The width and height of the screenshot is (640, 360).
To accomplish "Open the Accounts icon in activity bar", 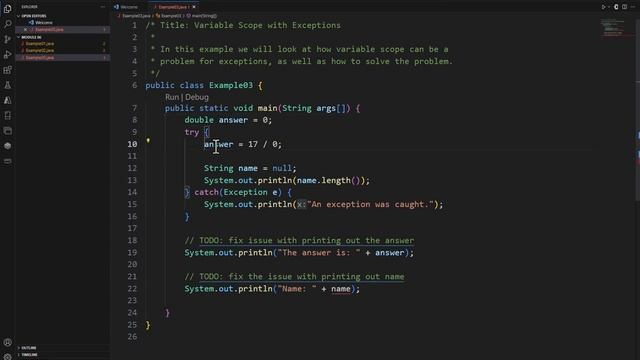I will pyautogui.click(x=7, y=342).
